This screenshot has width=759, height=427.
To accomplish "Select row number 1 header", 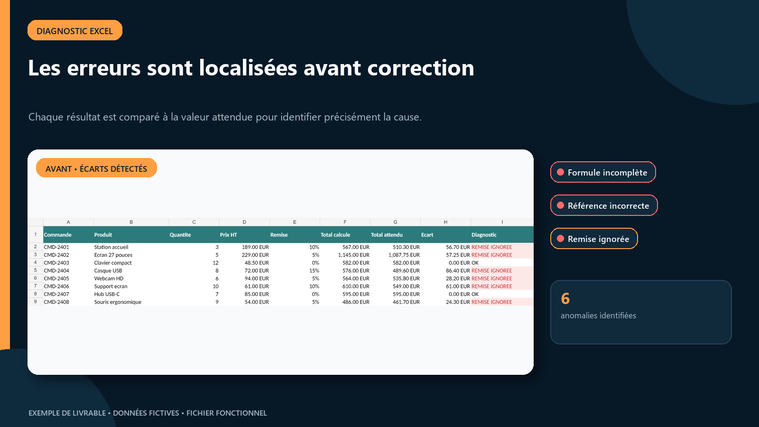I will point(35,235).
